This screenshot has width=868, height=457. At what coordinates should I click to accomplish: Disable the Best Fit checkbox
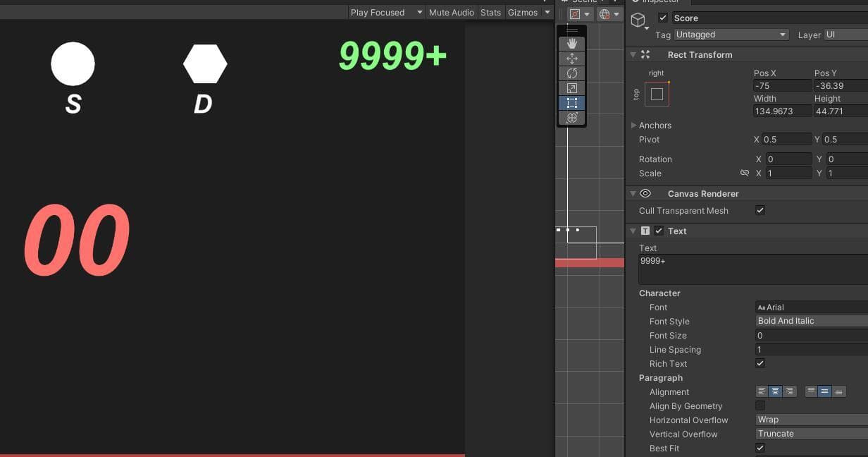760,448
